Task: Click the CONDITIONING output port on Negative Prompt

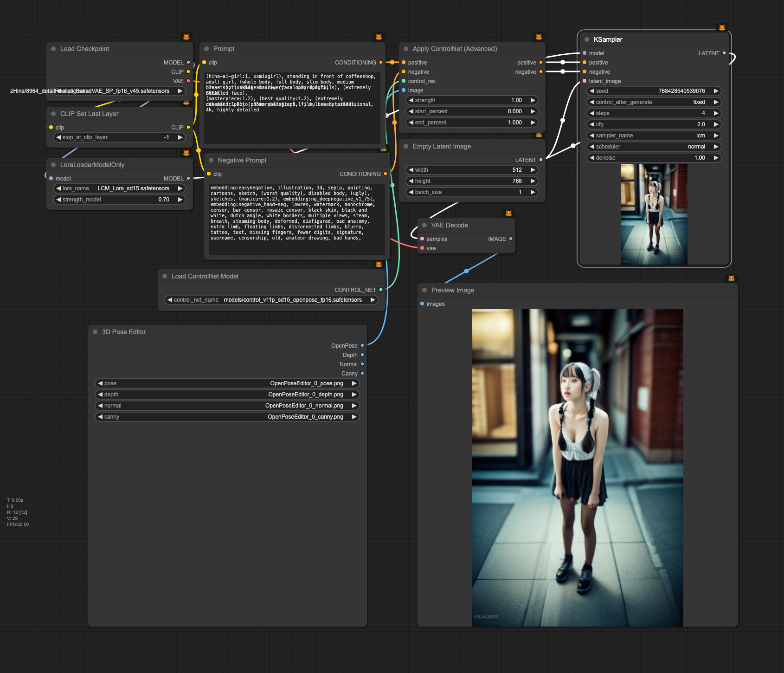Action: [386, 174]
